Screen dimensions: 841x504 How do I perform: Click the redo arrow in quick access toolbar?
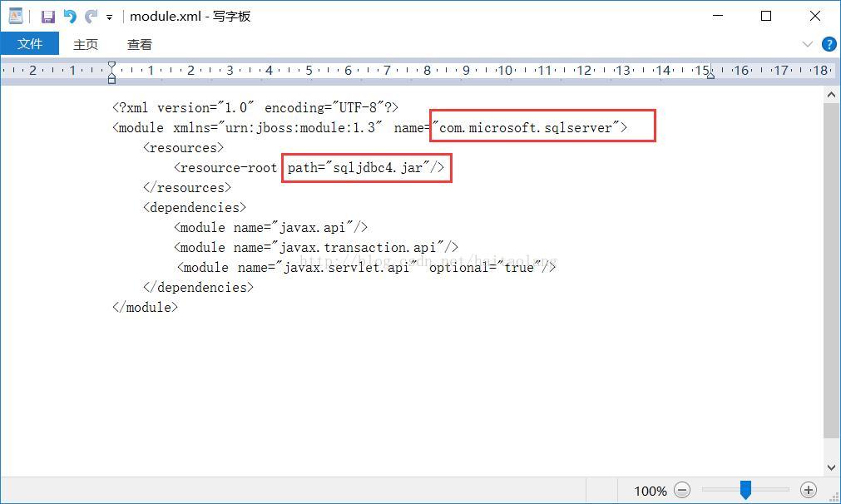(92, 17)
